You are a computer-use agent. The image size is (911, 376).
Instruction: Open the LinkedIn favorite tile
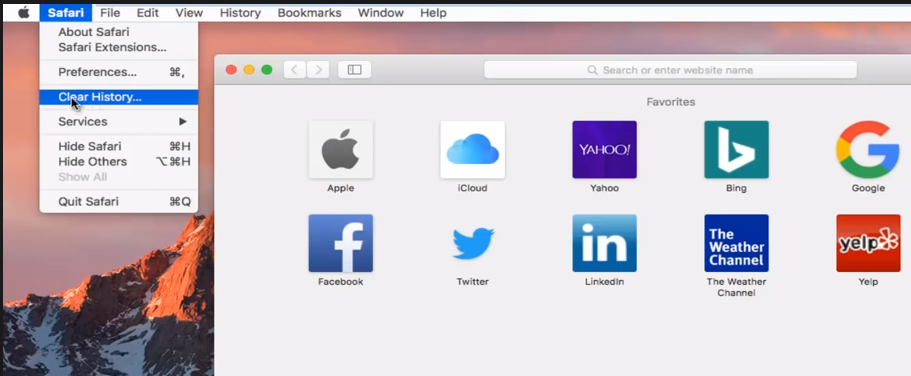coord(604,243)
